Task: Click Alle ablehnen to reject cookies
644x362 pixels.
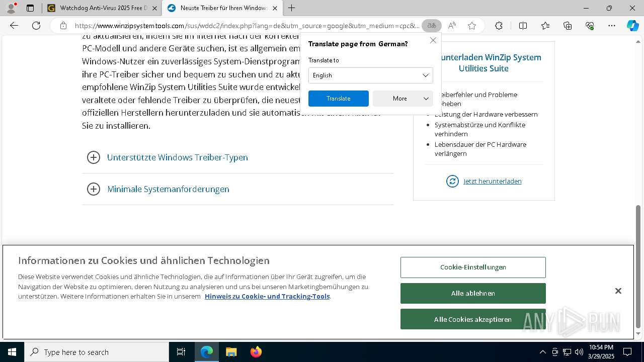Action: tap(473, 293)
